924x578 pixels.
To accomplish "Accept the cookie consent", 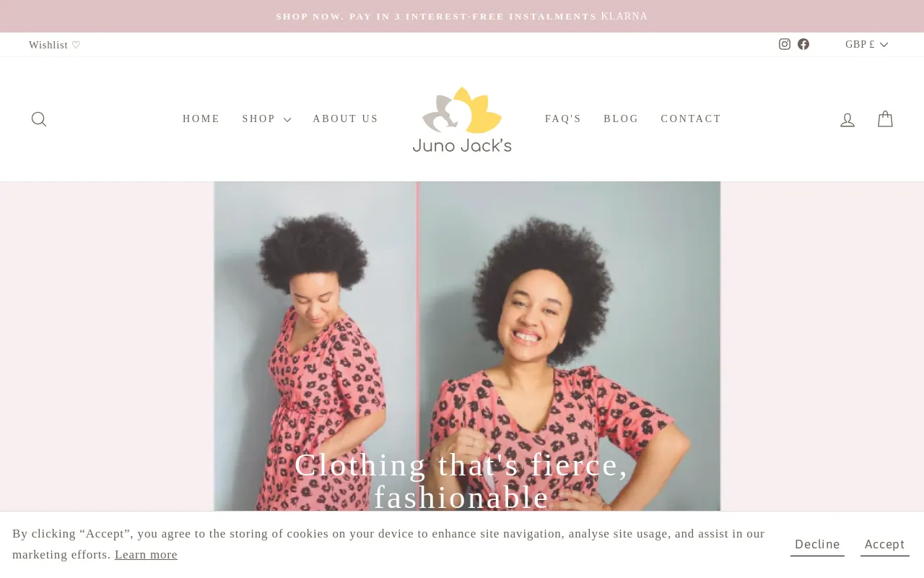I will tap(885, 545).
